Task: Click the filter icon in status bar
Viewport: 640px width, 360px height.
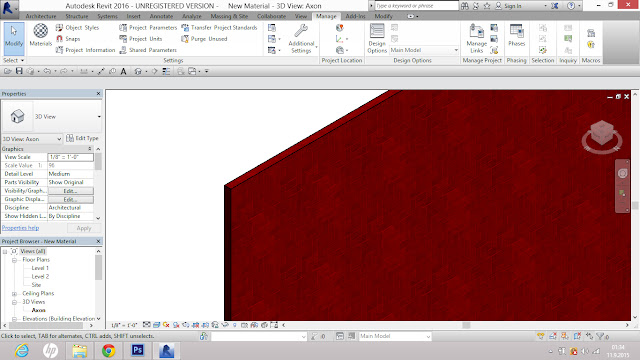Action: tap(600, 336)
